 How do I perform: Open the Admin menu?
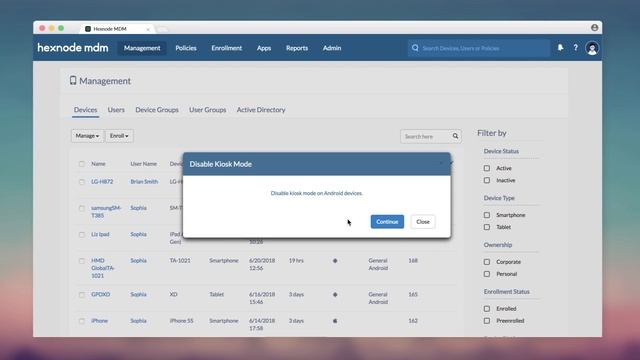tap(332, 48)
